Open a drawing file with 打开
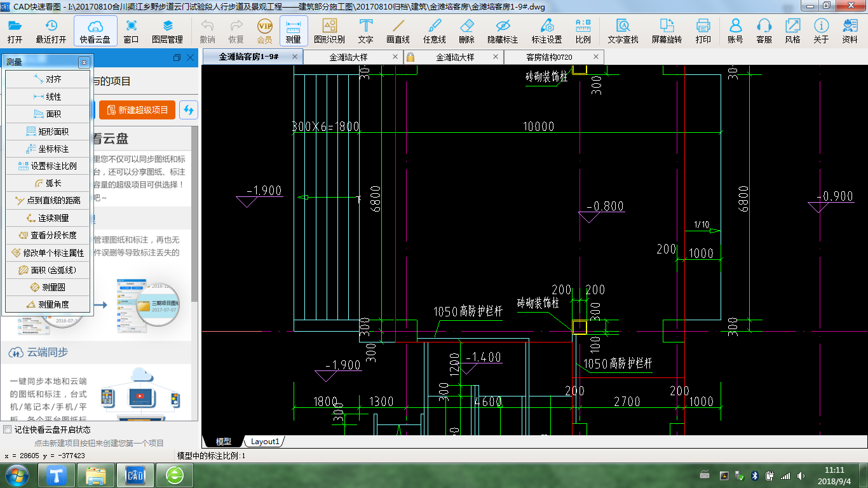 pyautogui.click(x=15, y=31)
